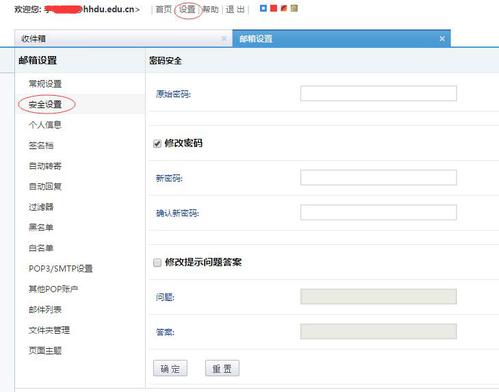Open 其他POP账户 settings
Screen dimensions: 499x392
pos(53,289)
